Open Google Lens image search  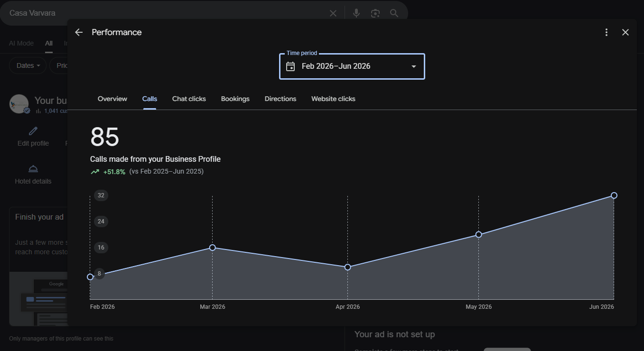(x=375, y=13)
